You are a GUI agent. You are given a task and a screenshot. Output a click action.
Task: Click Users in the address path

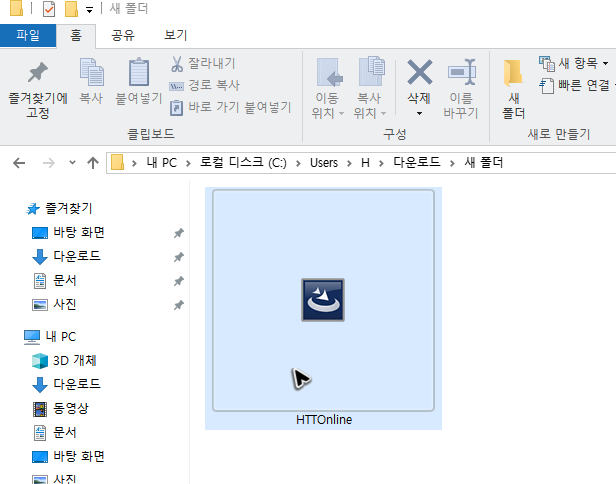click(x=324, y=163)
